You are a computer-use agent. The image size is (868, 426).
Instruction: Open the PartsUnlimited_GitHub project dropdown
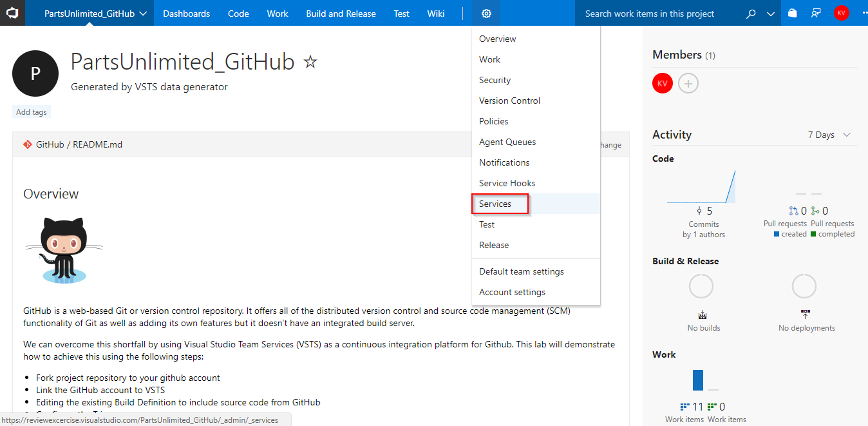pos(95,14)
